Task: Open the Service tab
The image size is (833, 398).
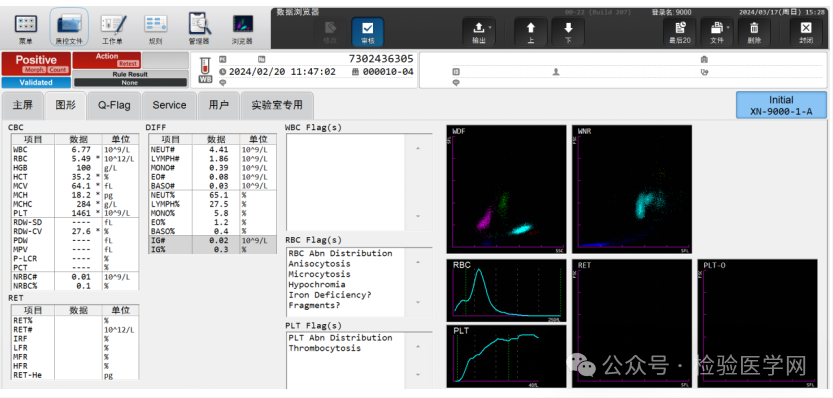Action: click(169, 105)
